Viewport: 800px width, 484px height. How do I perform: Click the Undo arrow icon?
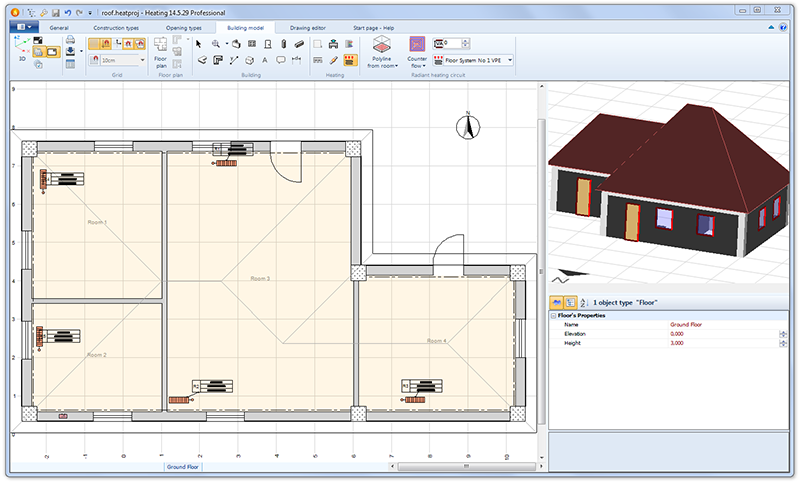[66, 12]
